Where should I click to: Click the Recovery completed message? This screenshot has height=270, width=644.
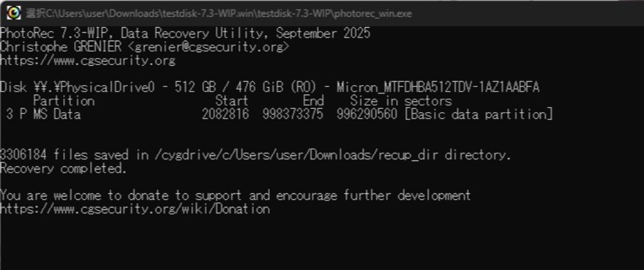[x=64, y=168]
